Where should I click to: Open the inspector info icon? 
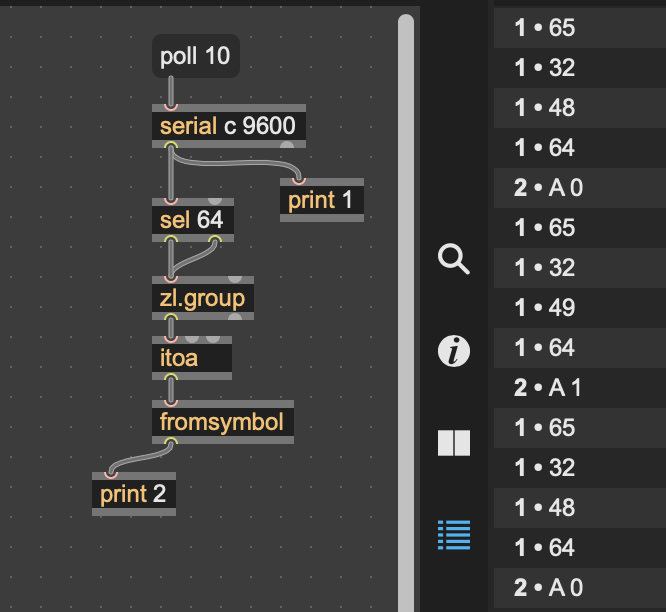(x=454, y=351)
